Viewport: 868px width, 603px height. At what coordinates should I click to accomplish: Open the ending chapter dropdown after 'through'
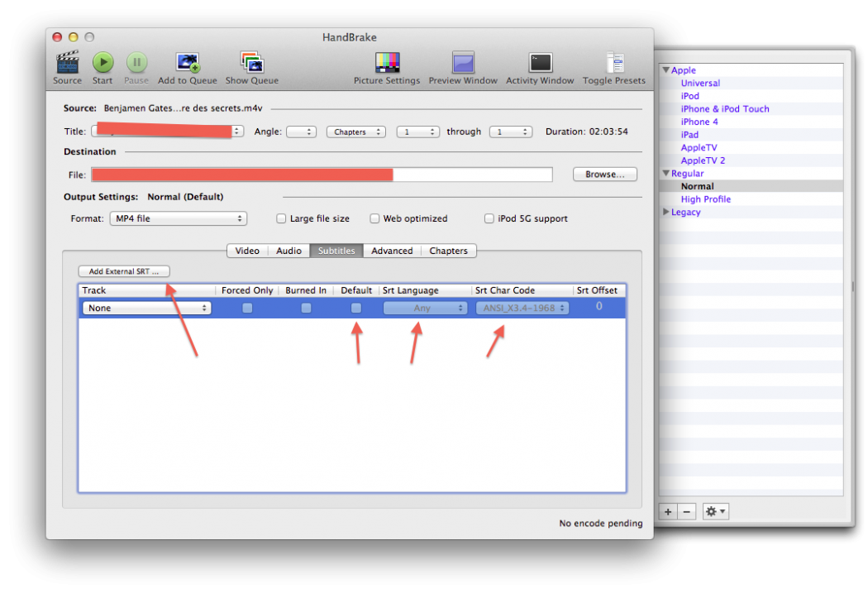(x=511, y=132)
